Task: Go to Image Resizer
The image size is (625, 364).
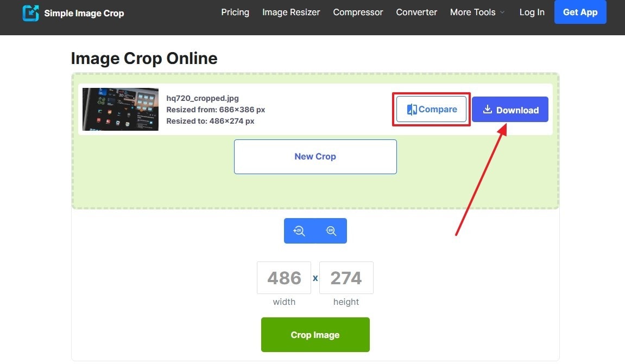Action: point(291,12)
